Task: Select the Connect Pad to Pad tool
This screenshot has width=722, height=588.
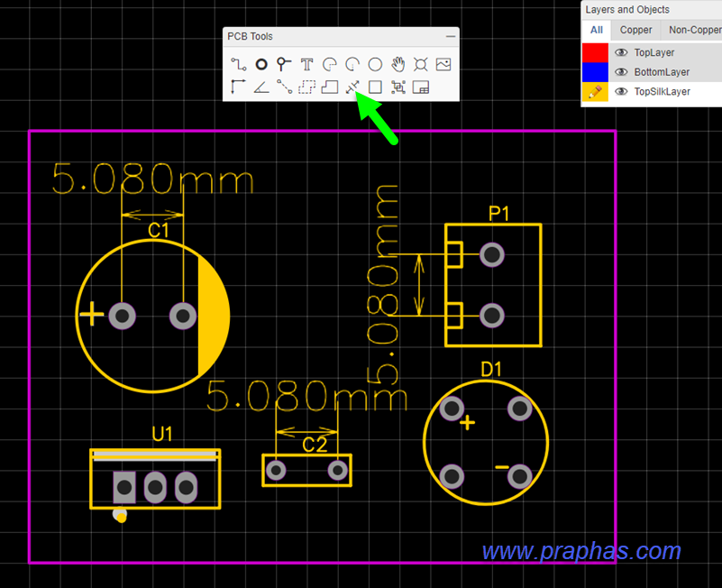Action: [284, 87]
